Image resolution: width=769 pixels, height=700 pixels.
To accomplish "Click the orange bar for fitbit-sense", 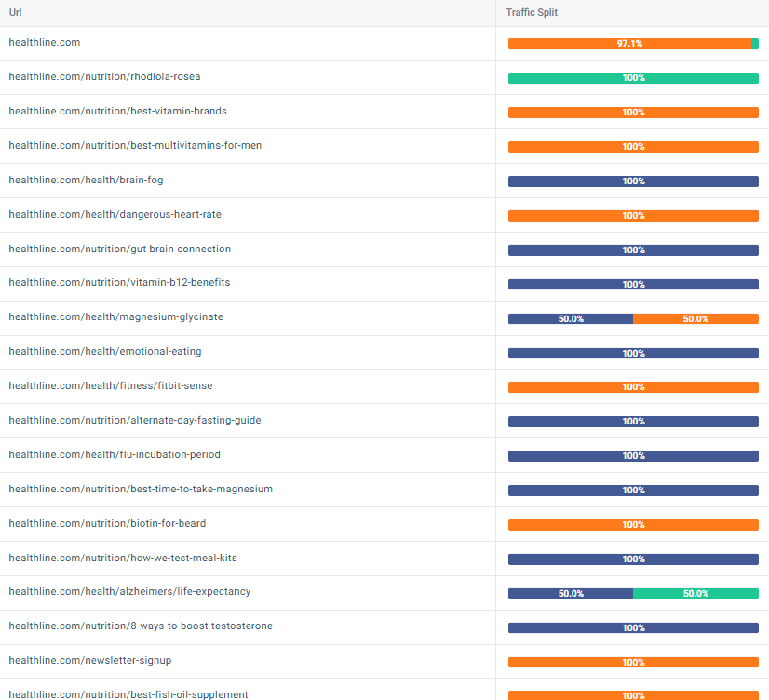I will click(x=633, y=386).
